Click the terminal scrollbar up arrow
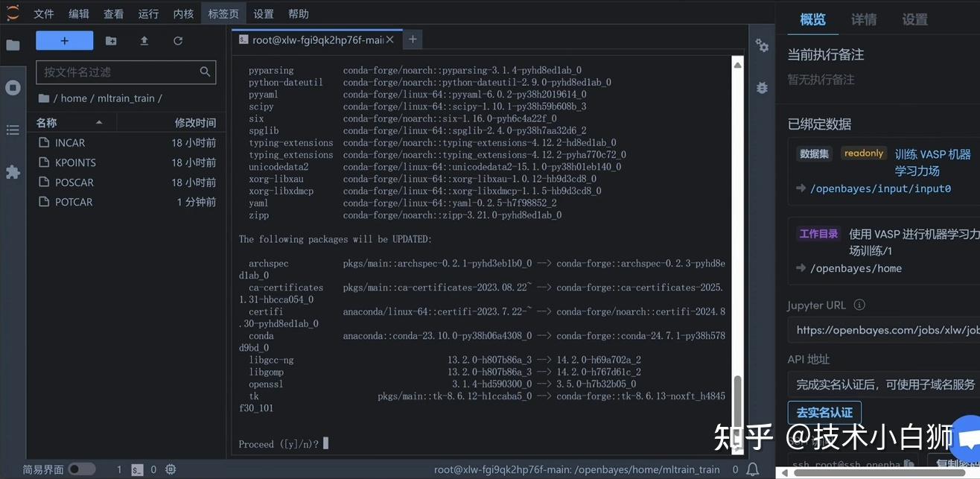The width and height of the screenshot is (980, 479). [x=738, y=65]
